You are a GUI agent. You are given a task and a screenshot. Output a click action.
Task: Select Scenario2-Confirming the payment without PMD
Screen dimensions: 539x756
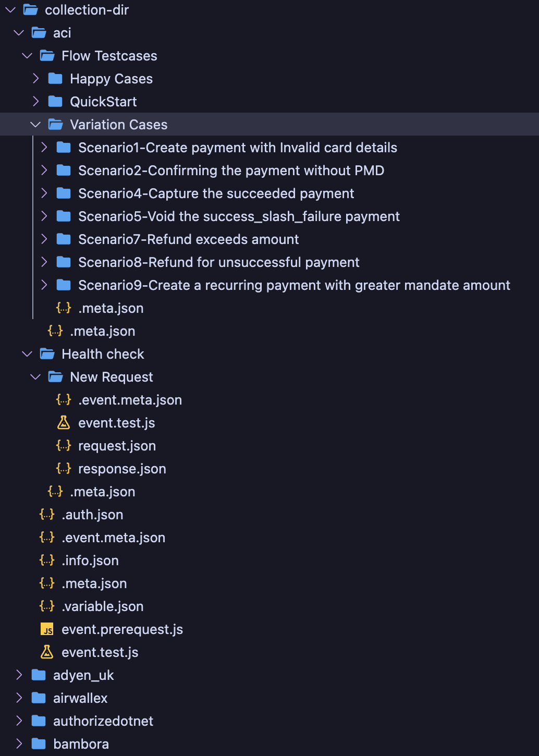(231, 170)
